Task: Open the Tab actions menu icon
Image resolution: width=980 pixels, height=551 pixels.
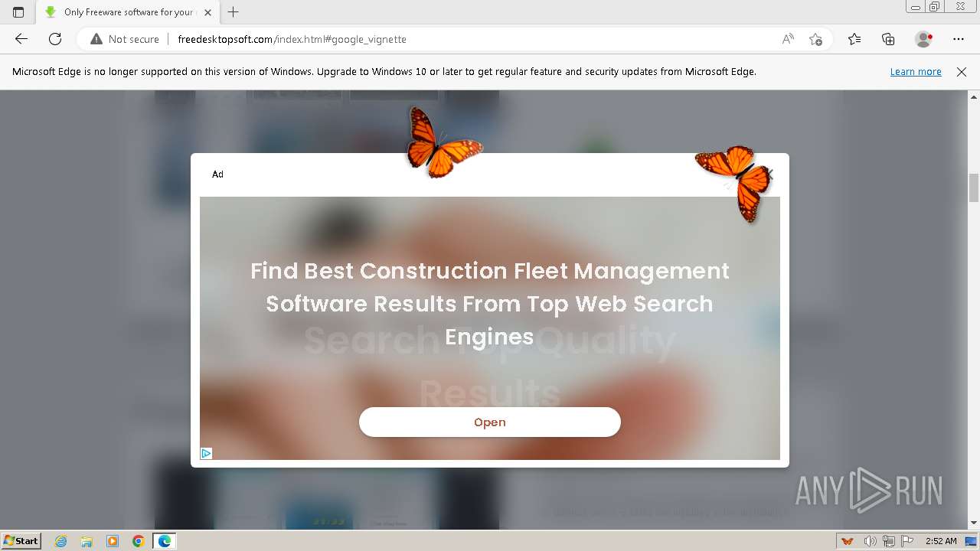Action: pyautogui.click(x=18, y=12)
